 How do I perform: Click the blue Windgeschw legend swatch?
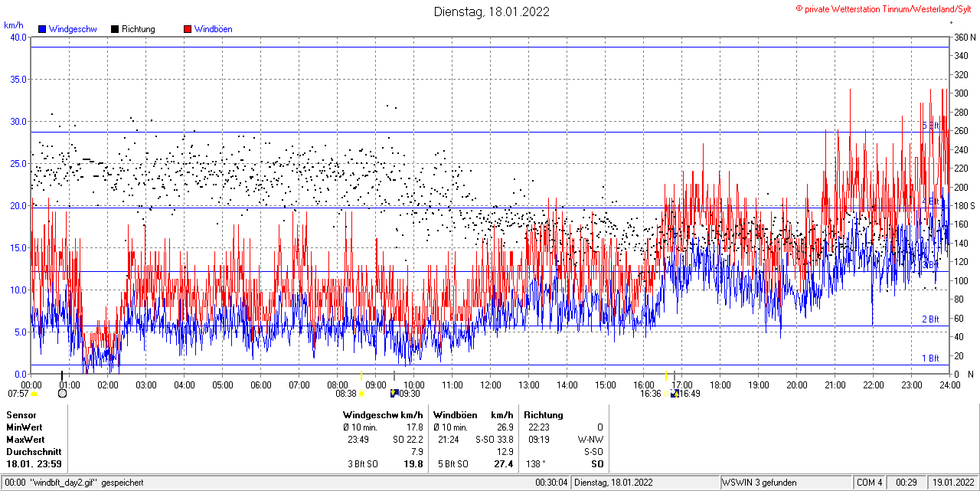tap(41, 29)
